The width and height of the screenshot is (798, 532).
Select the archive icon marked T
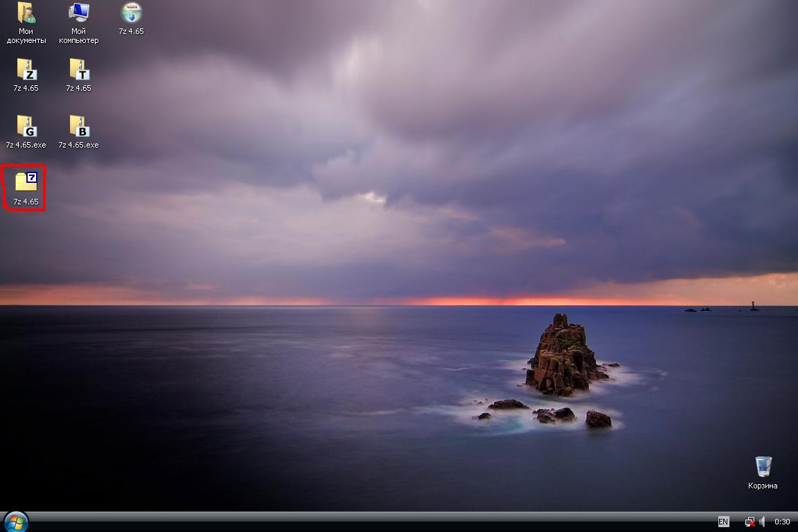click(79, 69)
